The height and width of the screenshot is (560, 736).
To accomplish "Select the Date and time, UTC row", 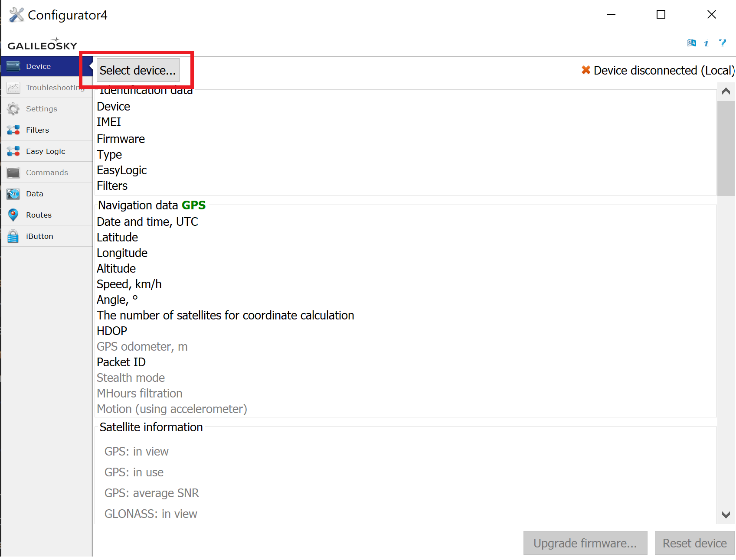I will coord(147,222).
